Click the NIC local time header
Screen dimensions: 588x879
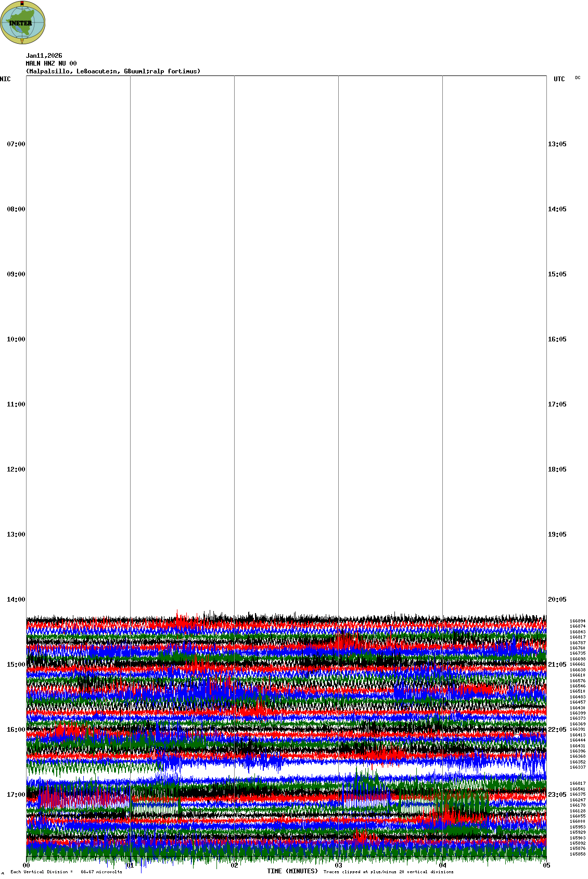click(5, 79)
